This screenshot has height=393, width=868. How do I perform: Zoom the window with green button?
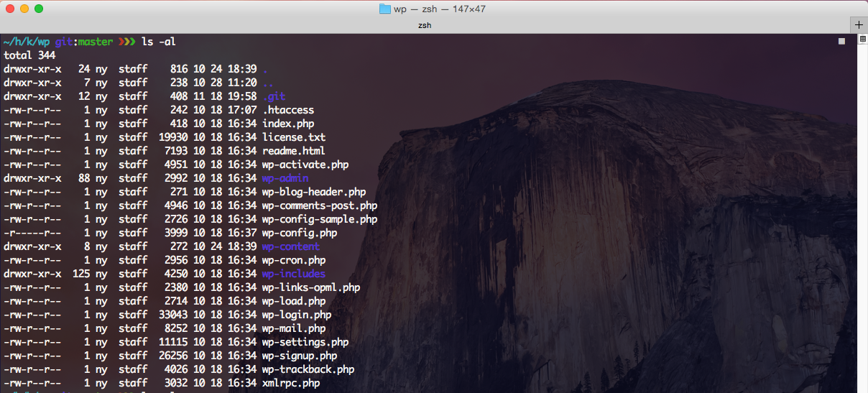pos(39,9)
